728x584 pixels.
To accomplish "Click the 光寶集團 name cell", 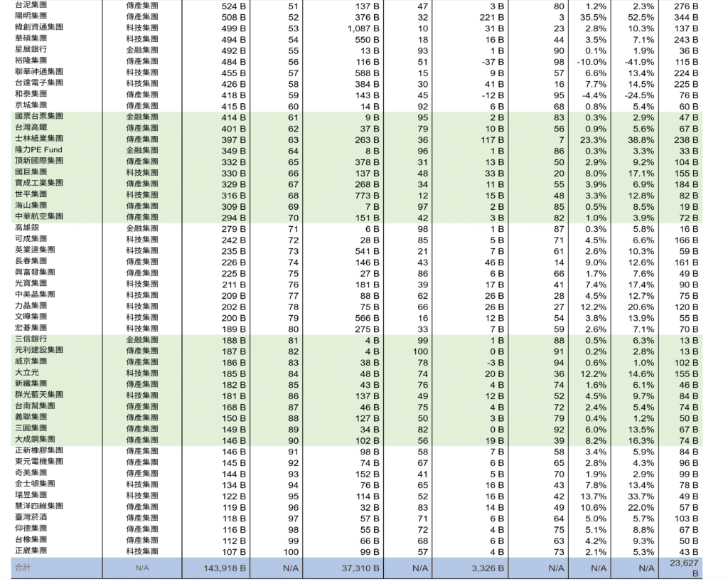I will pyautogui.click(x=31, y=284).
